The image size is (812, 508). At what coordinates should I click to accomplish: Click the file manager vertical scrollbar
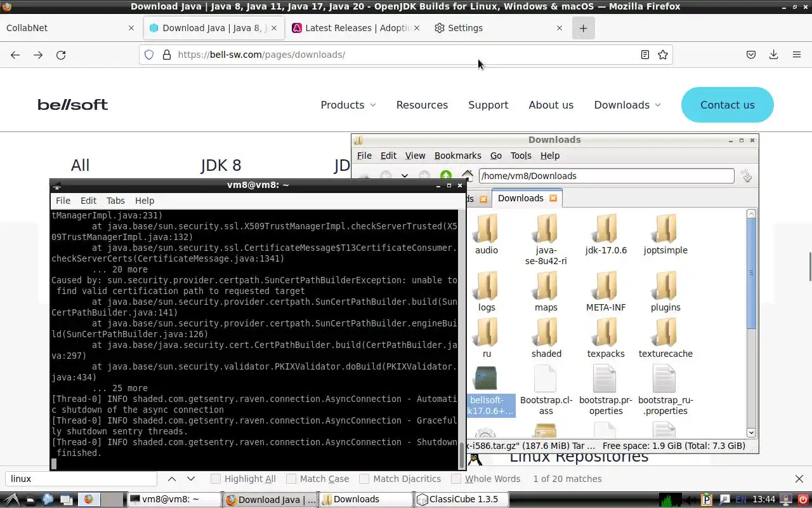coord(752,273)
